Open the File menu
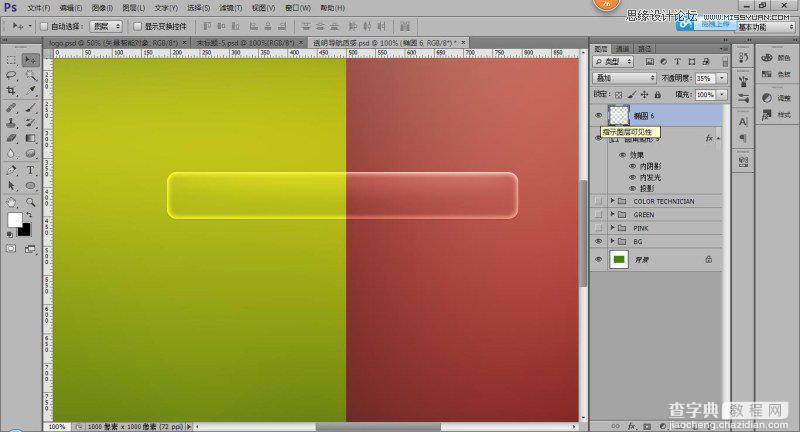This screenshot has height=432, width=800. [x=38, y=8]
